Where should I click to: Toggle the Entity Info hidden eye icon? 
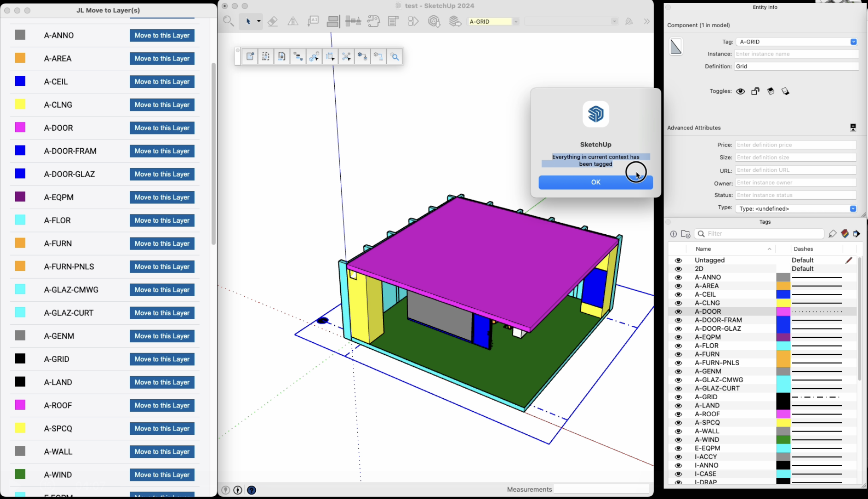click(741, 91)
